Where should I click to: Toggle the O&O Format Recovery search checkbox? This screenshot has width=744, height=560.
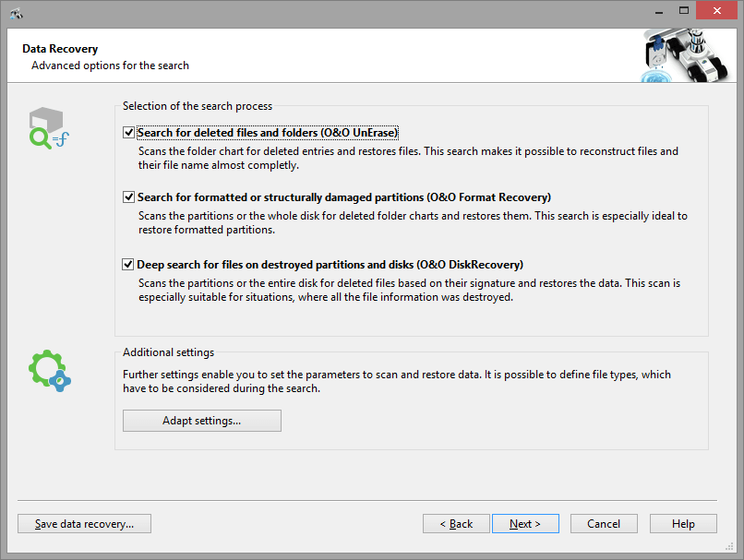point(128,197)
